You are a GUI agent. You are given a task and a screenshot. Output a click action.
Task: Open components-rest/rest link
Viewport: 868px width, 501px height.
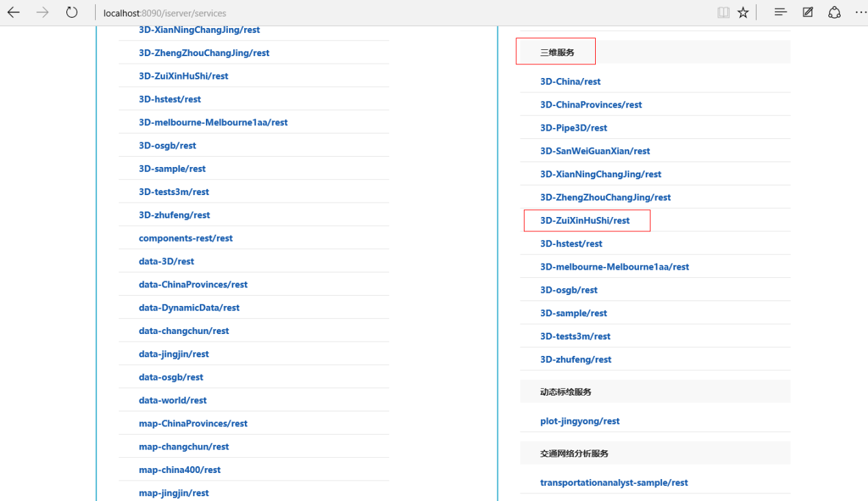185,238
